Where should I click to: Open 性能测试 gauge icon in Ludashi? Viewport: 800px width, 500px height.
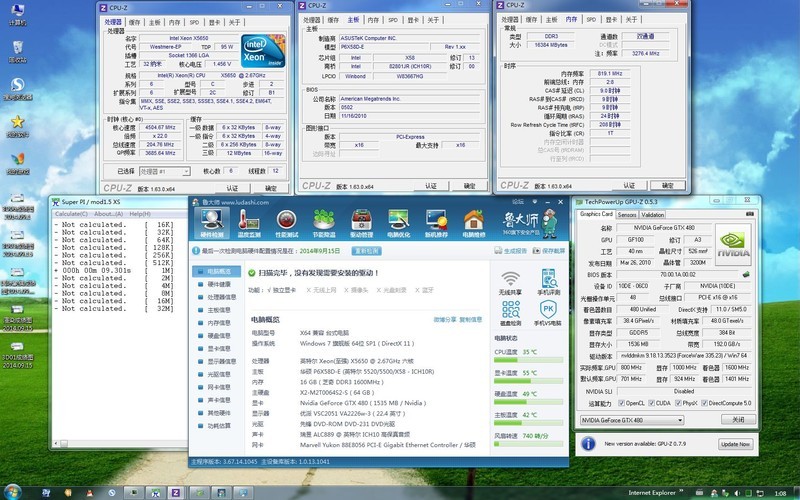point(287,223)
